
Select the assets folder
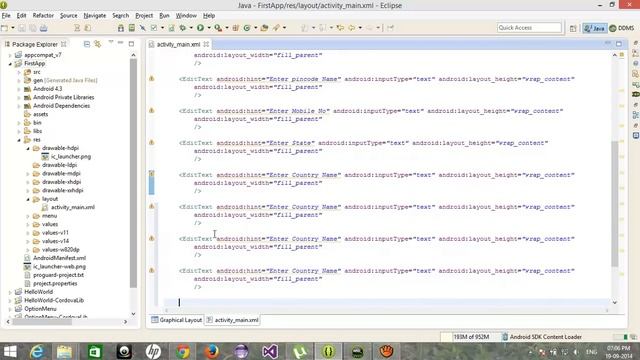point(36,114)
